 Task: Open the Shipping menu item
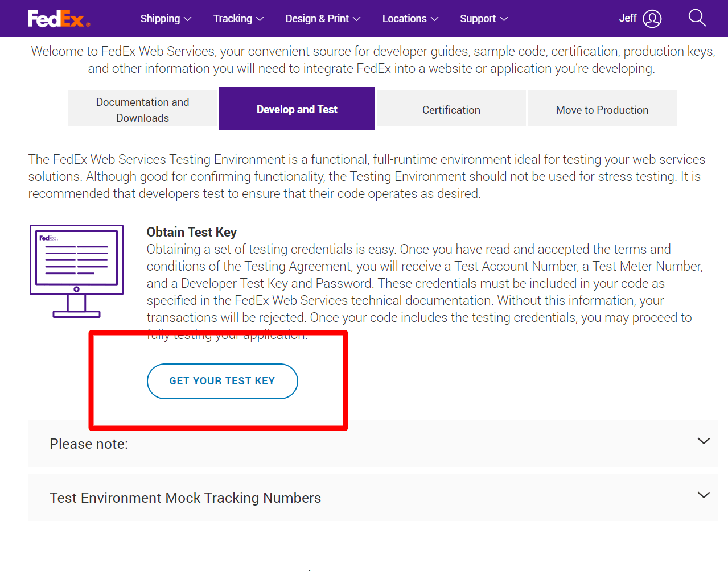tap(160, 19)
